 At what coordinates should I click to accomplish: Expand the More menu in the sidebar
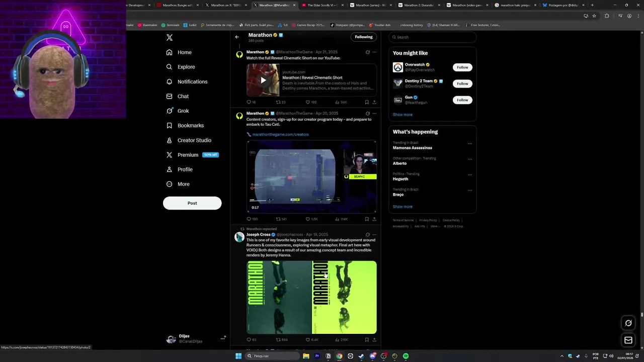[x=178, y=184]
